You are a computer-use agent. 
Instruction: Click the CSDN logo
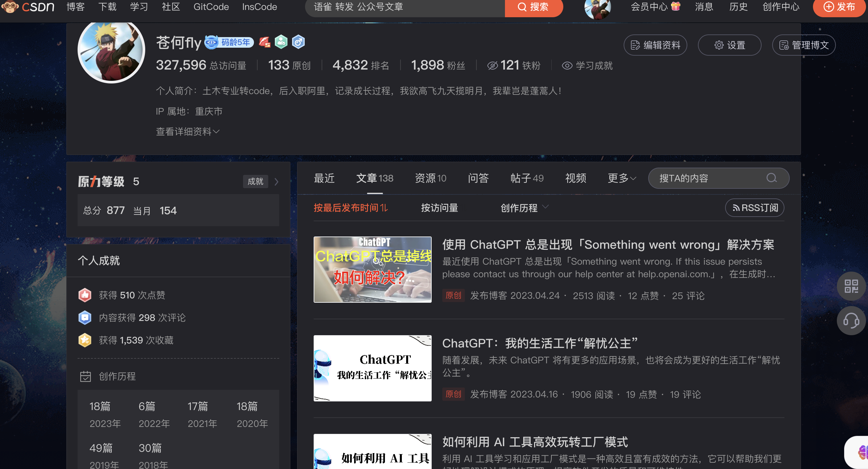(28, 7)
